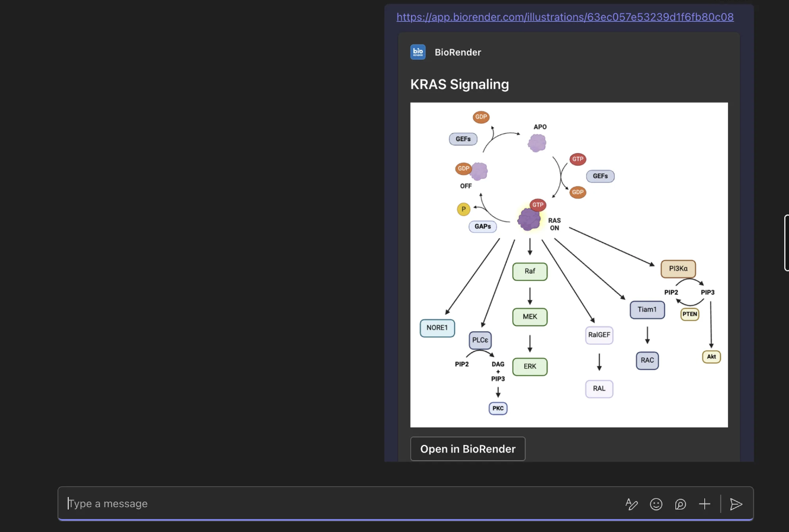Insert a Loop component
The width and height of the screenshot is (789, 532).
[680, 504]
